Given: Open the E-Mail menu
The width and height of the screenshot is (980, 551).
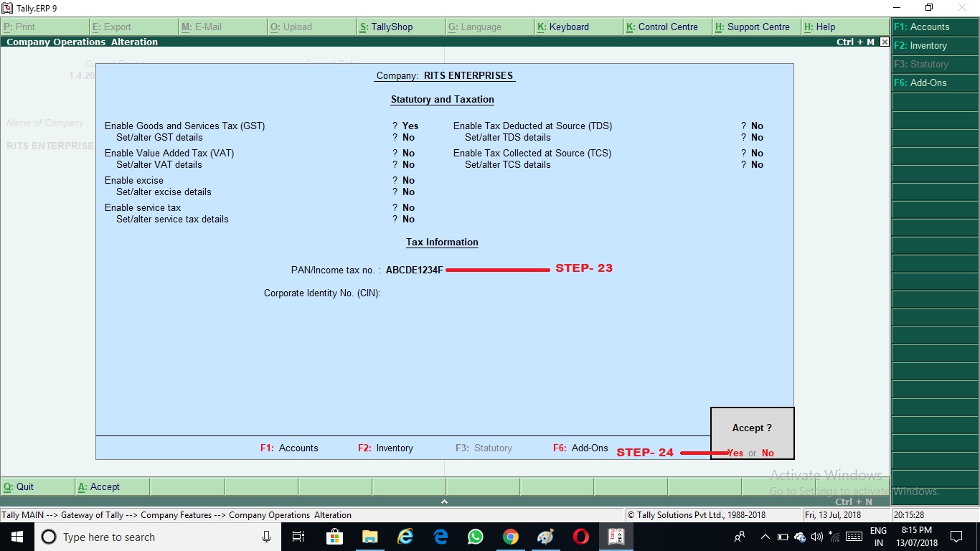Looking at the screenshot, I should tap(222, 27).
